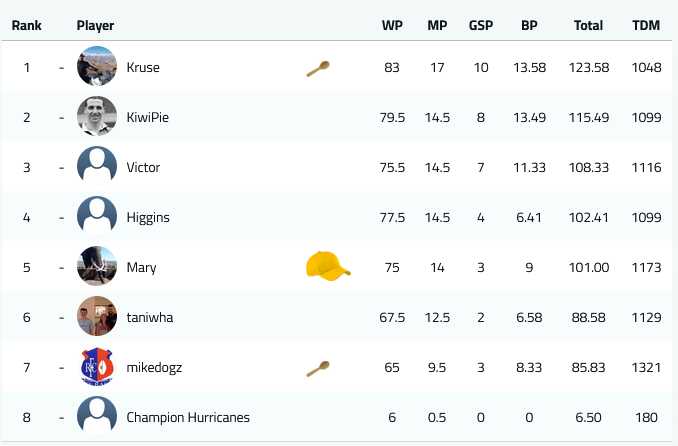Click the yellow cap icon beside Mary
The image size is (678, 446).
pos(328,266)
